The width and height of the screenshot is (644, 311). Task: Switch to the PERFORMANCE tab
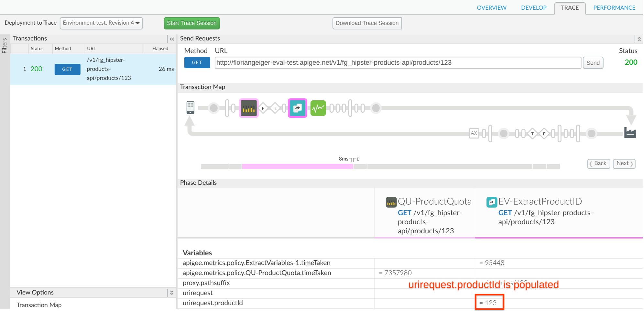click(614, 8)
